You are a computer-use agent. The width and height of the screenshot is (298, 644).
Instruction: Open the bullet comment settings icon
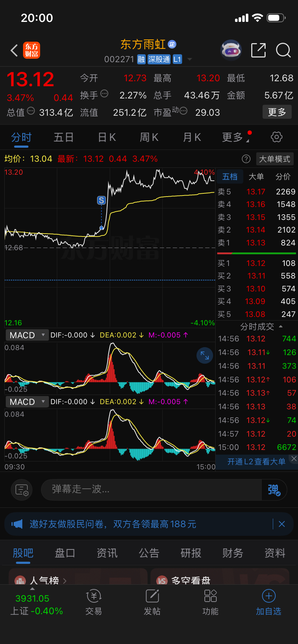click(x=22, y=489)
